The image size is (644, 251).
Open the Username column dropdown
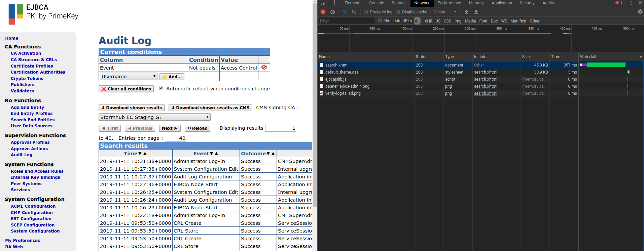coord(129,77)
